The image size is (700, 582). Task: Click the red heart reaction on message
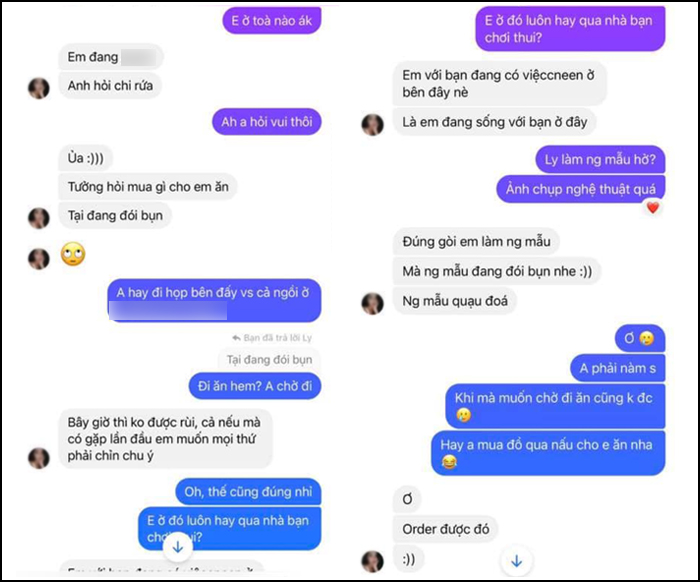[x=653, y=208]
